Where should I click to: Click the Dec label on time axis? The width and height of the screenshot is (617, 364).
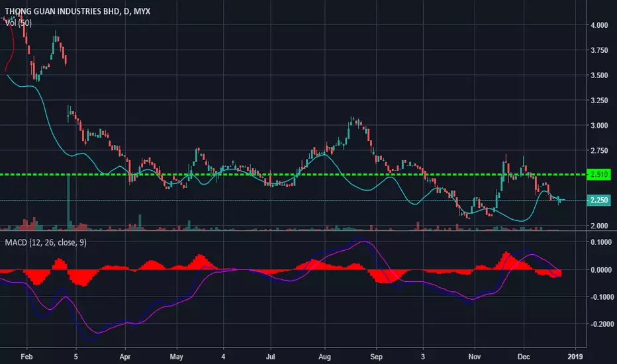click(x=524, y=357)
